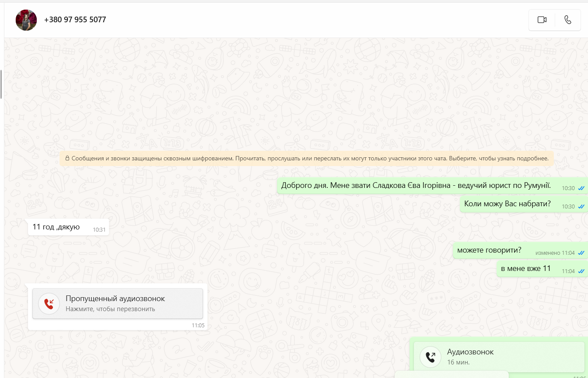The image size is (588, 378).
Task: Open the contact's profile picture
Action: click(26, 20)
